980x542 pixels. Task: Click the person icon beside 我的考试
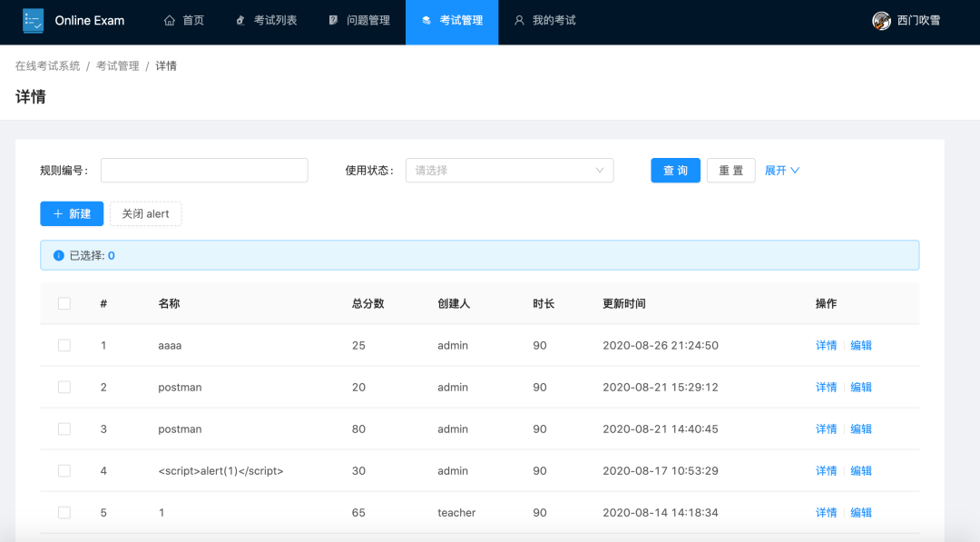pyautogui.click(x=519, y=20)
